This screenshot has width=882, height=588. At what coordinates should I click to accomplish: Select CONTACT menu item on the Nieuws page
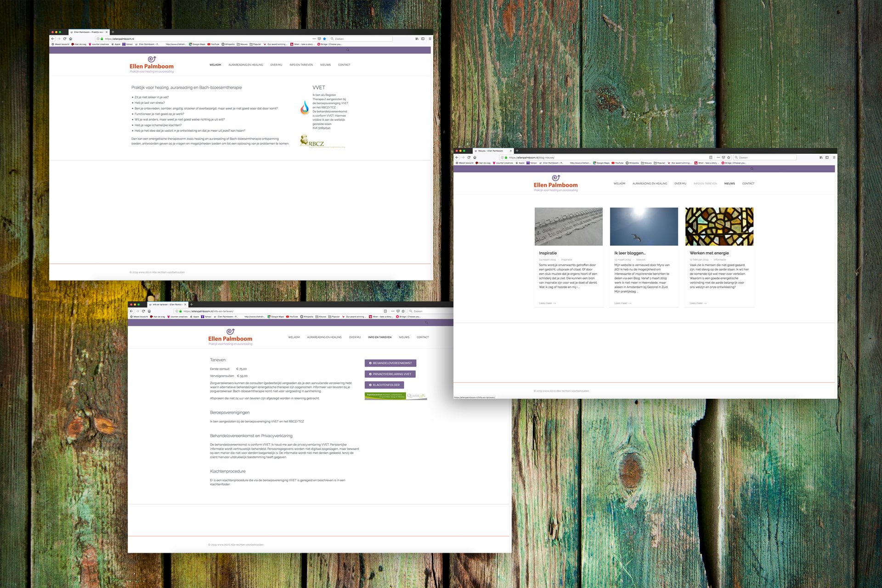point(748,184)
